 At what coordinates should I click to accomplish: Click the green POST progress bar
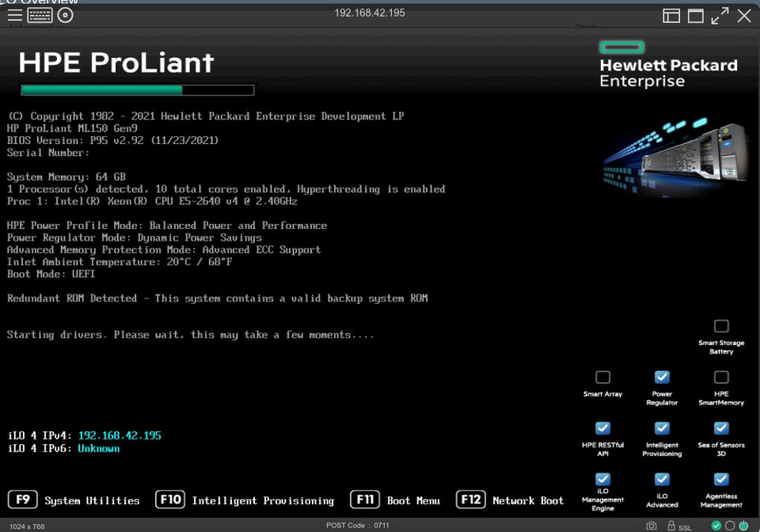tap(137, 90)
